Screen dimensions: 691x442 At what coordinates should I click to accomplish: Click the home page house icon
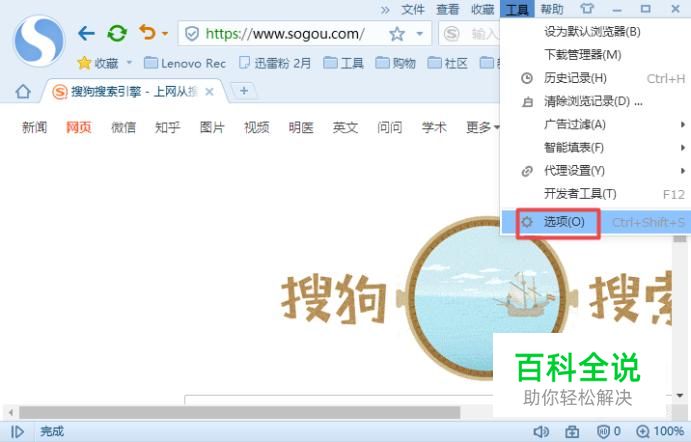pyautogui.click(x=23, y=92)
